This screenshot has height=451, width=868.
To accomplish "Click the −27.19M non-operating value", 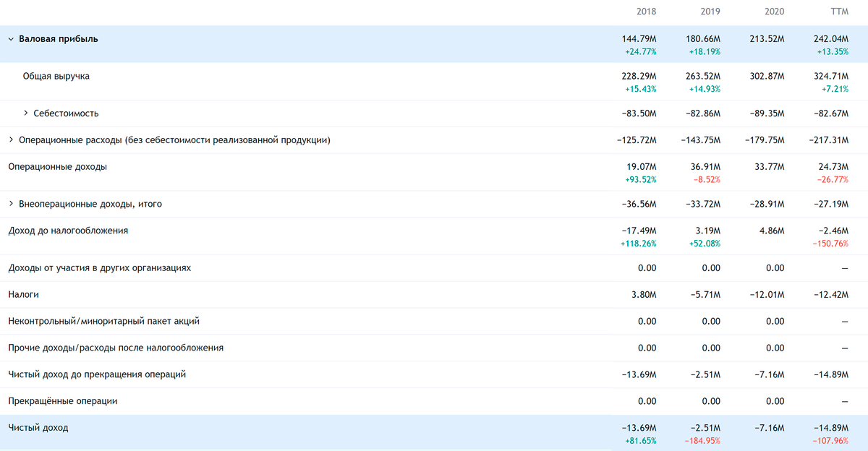I will click(x=831, y=205).
